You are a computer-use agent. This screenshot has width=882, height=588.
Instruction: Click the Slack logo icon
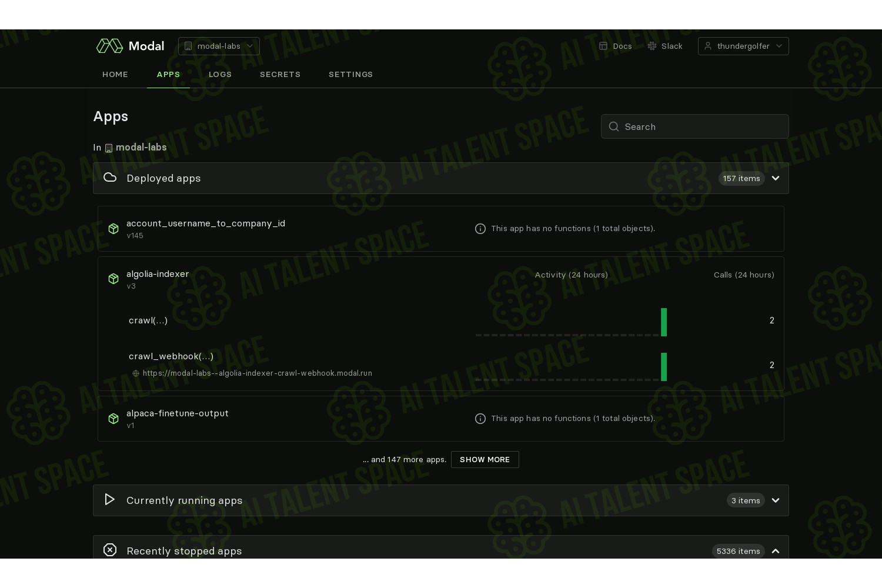(x=652, y=46)
